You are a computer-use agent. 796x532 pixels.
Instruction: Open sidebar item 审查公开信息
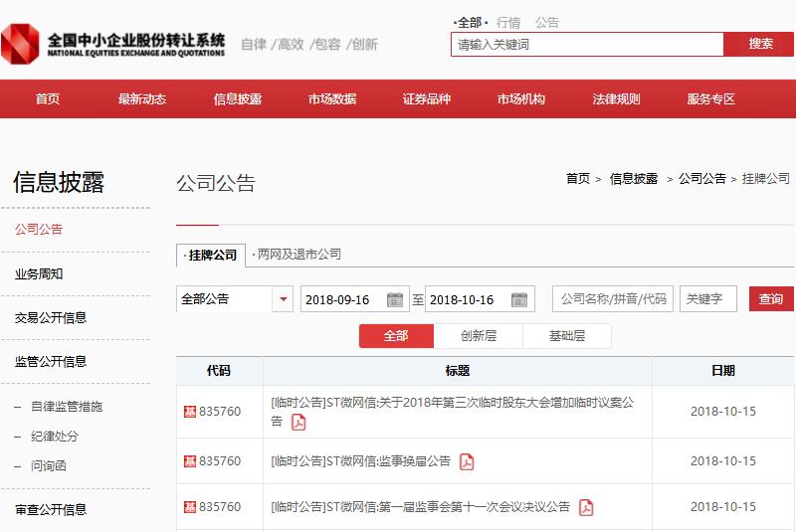pos(51,509)
